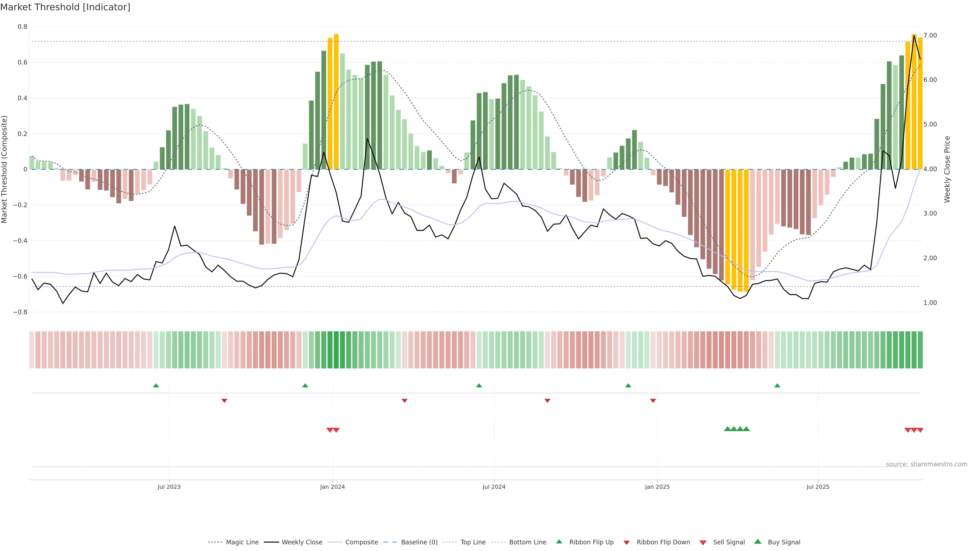Click the Ribbon Flip Up legend triangle

(559, 542)
